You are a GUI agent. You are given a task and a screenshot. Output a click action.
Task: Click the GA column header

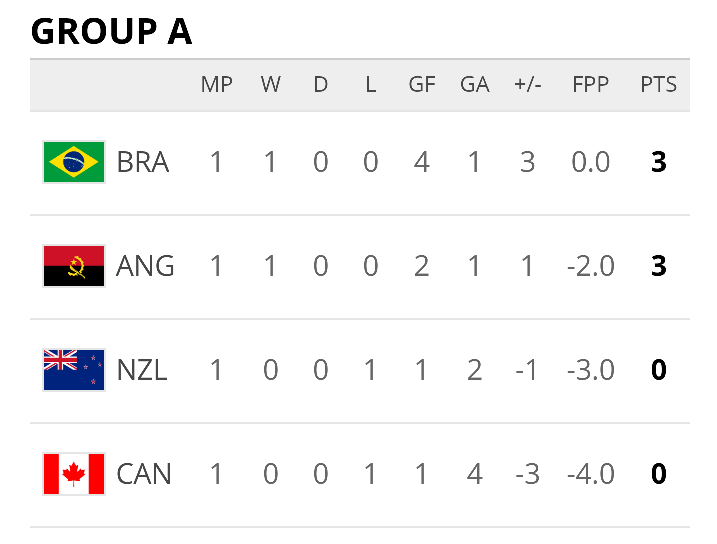coord(475,85)
